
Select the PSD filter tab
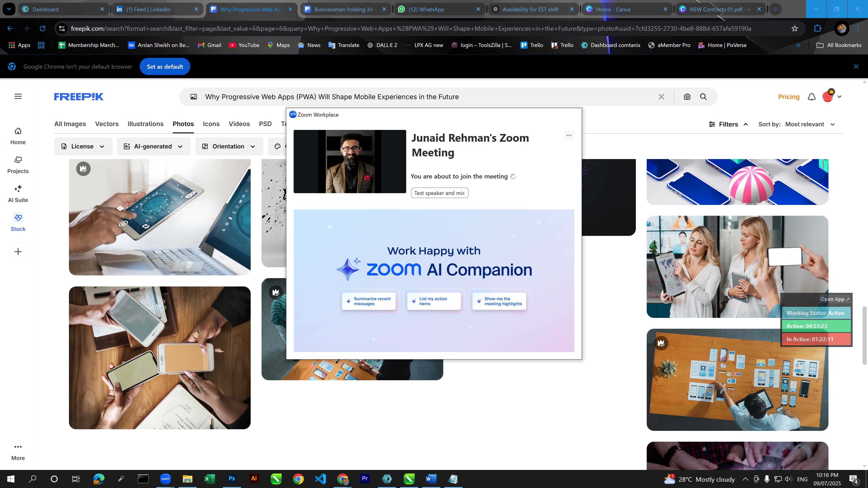[265, 124]
